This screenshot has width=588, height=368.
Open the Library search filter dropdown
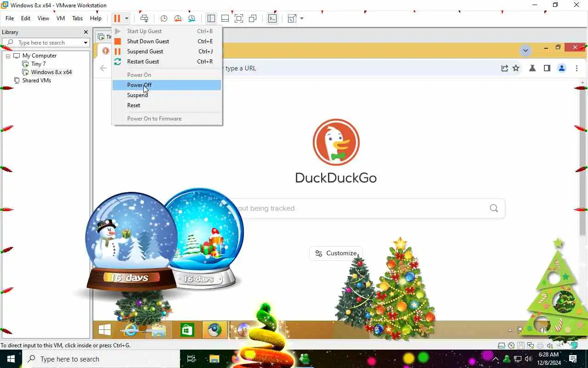tap(85, 43)
